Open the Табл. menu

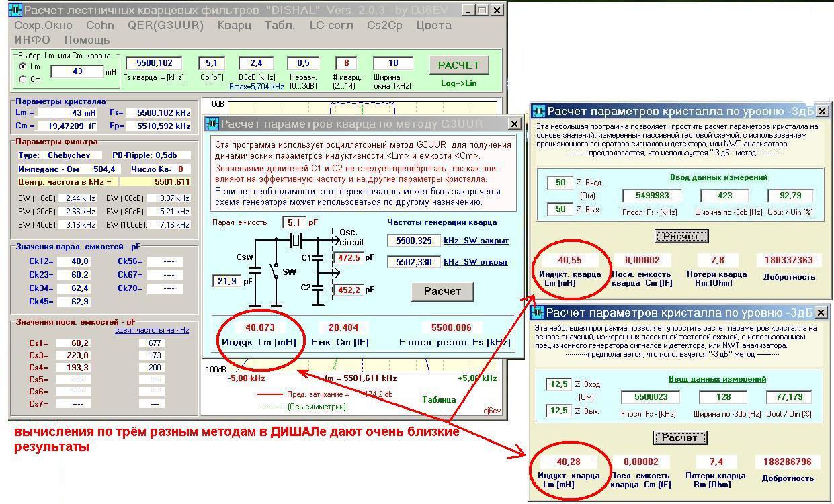coord(280,26)
